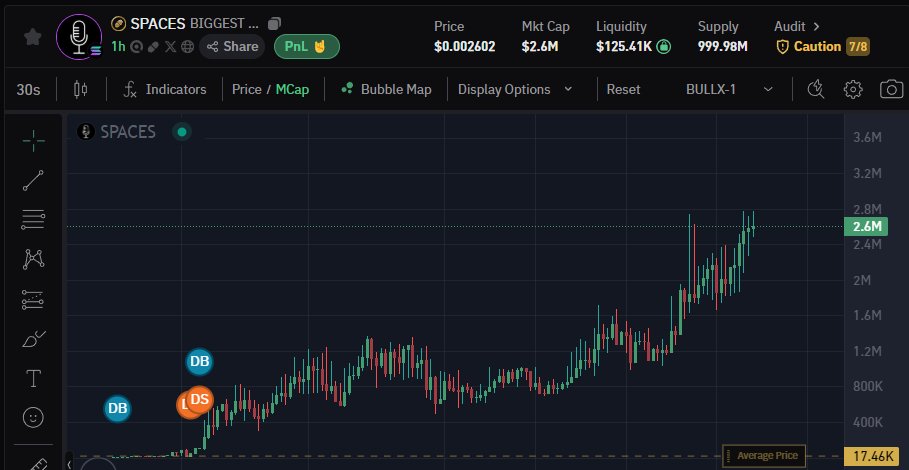Open the circular icon right of 1h
Screen dimensions: 909x470
136,47
